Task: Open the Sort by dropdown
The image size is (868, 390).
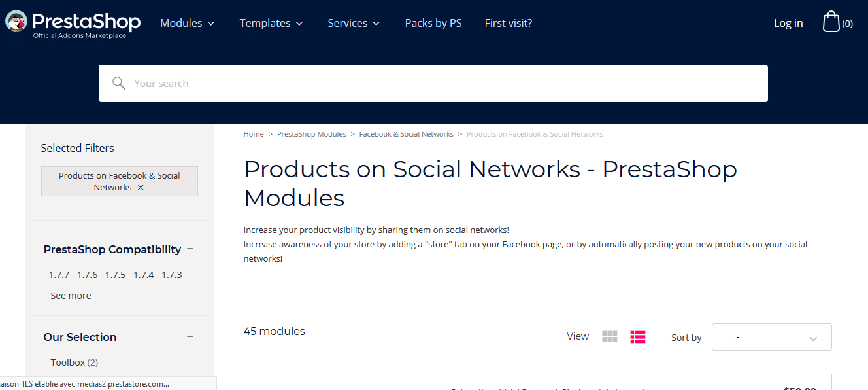Action: (x=771, y=337)
